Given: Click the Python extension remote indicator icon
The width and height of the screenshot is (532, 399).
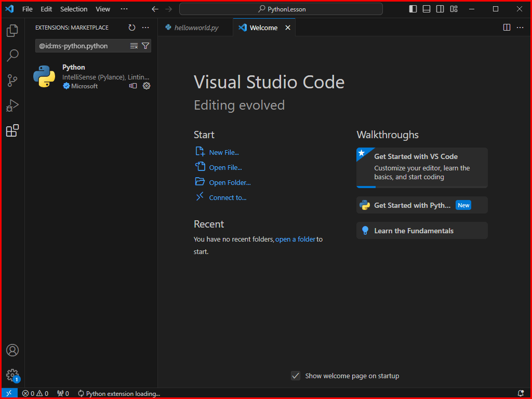Looking at the screenshot, I should click(133, 86).
